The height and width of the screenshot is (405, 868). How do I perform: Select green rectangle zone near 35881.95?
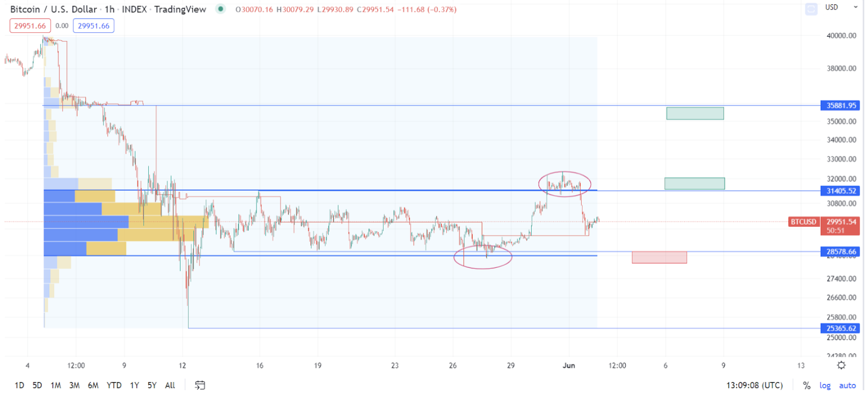coord(695,113)
